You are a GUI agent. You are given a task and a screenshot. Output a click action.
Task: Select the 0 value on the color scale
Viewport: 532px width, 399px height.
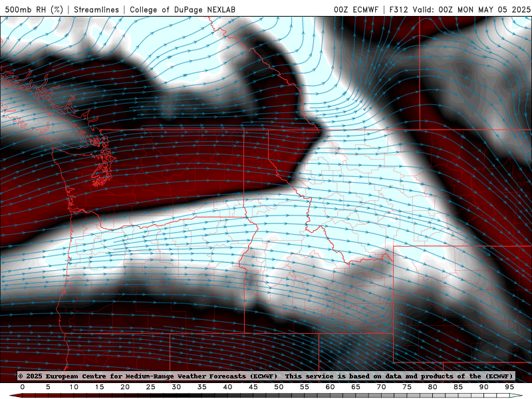coord(23,387)
